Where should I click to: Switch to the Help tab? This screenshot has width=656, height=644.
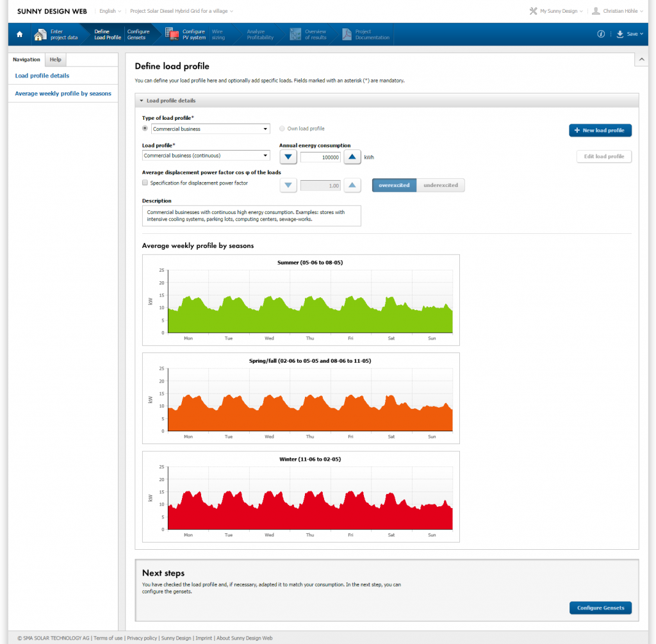click(56, 60)
